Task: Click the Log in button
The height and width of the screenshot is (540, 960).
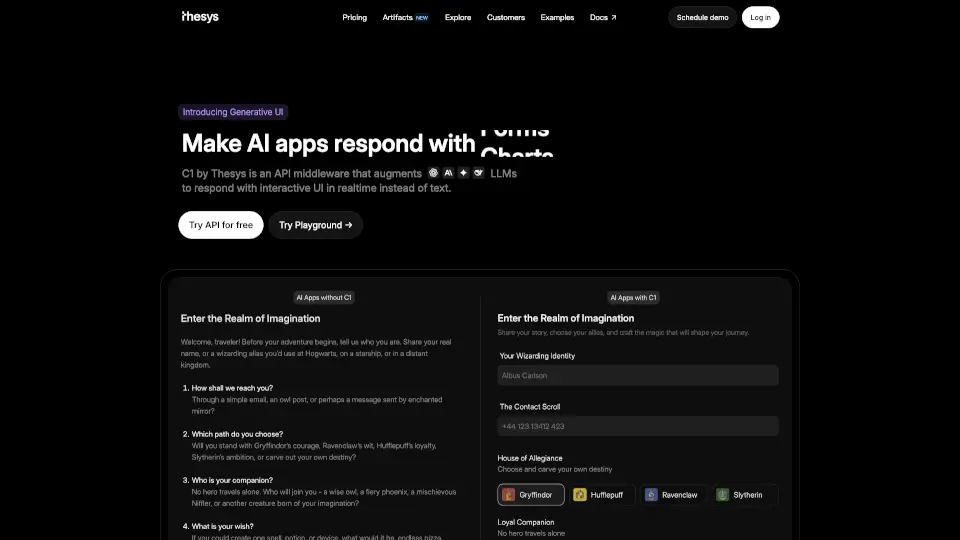Action: (x=760, y=17)
